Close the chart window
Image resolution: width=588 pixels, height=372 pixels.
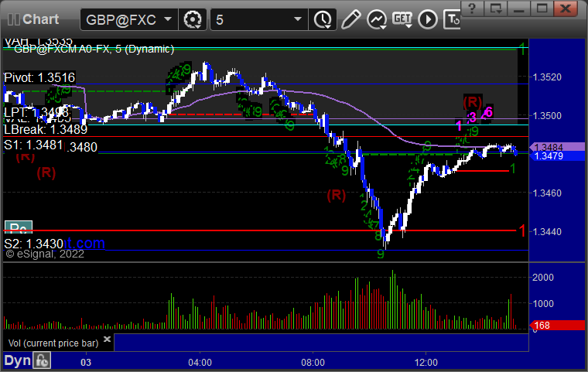click(x=566, y=8)
